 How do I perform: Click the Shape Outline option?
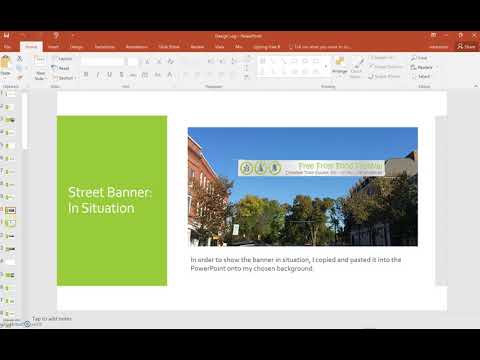pos(387,67)
